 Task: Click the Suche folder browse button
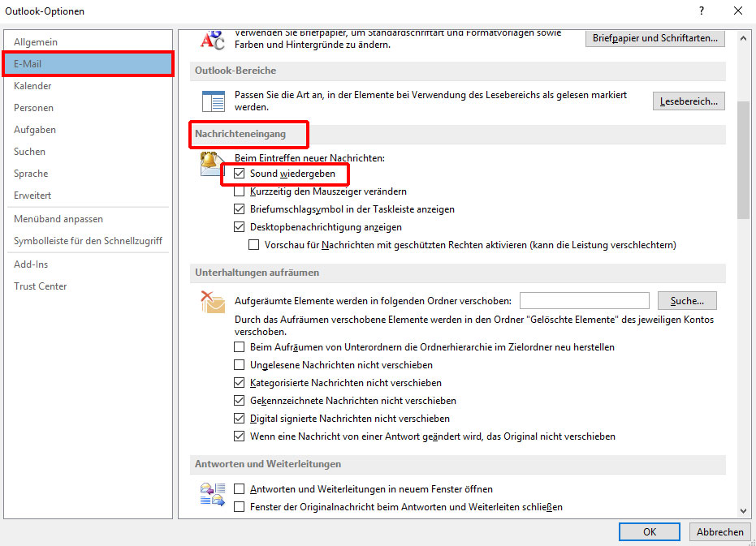(x=687, y=301)
